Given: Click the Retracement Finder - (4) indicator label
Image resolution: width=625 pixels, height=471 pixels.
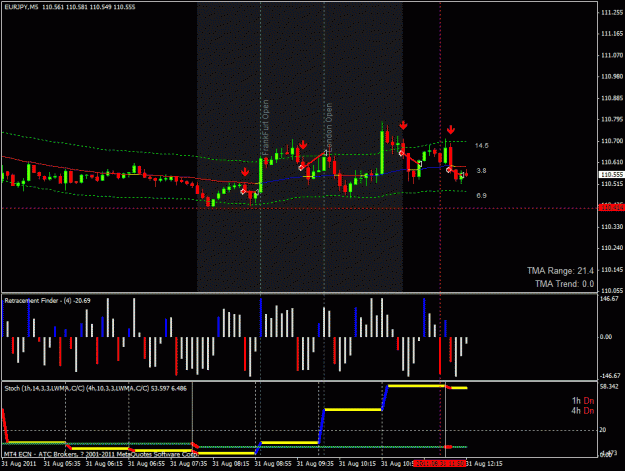Looking at the screenshot, I should pos(47,300).
